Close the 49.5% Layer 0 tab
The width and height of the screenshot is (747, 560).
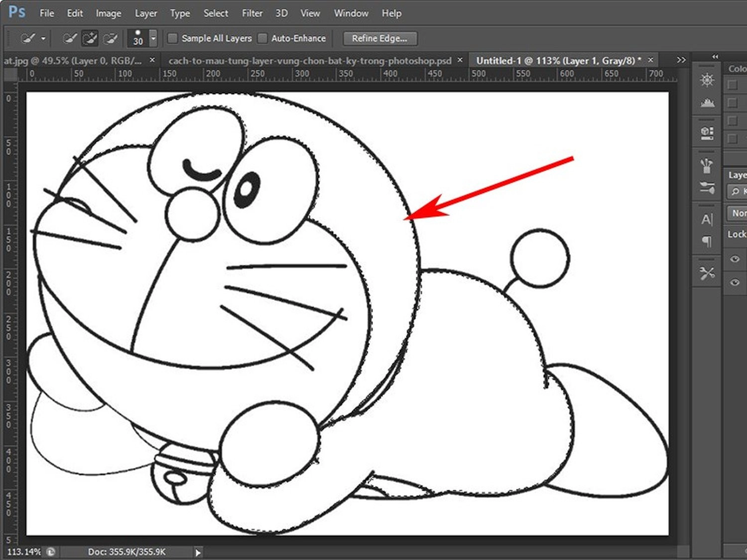coord(152,60)
